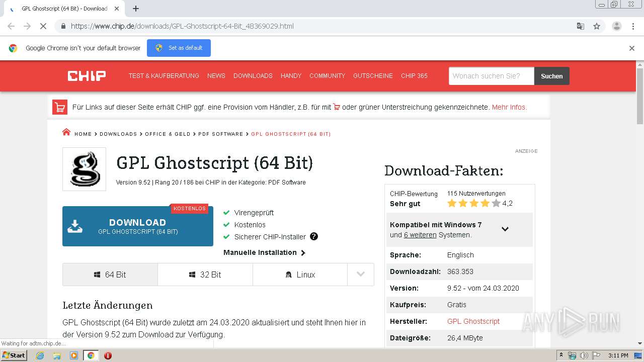Viewport: 644px width, 362px height.
Task: Bookmark this page with the star icon
Action: (597, 26)
